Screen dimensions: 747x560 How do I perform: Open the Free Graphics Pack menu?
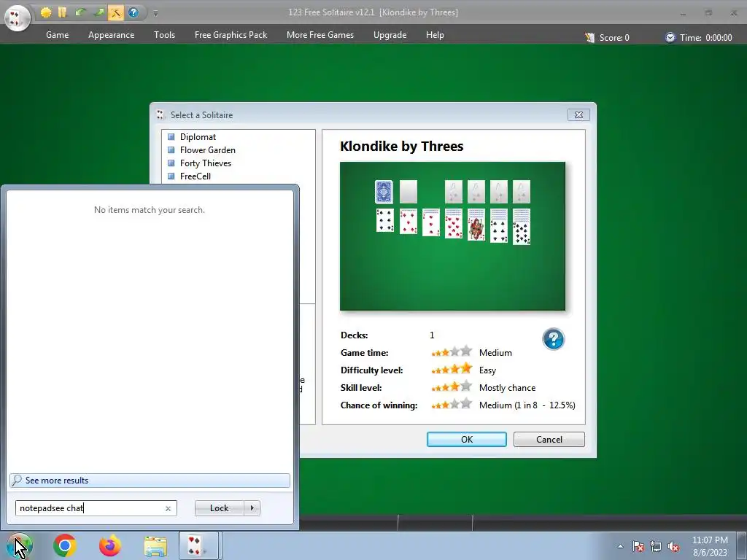coord(231,35)
